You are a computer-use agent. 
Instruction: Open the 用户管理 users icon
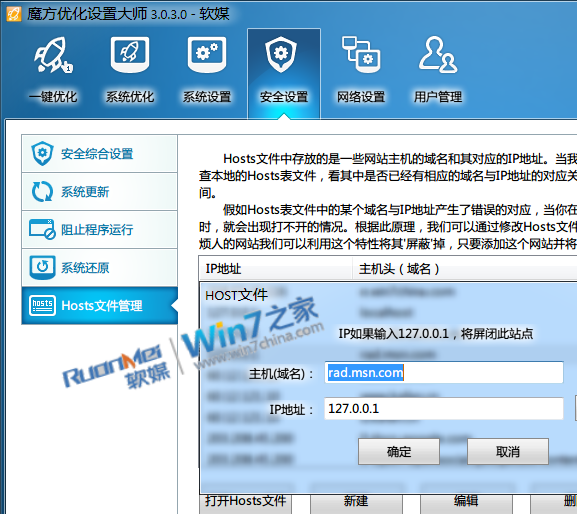pyautogui.click(x=438, y=54)
